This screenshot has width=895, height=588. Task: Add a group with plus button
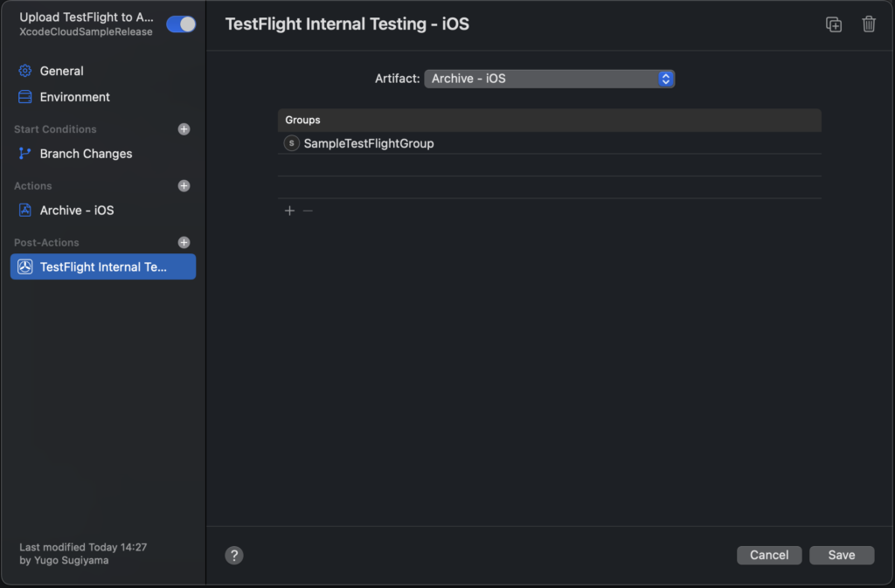[x=289, y=211]
